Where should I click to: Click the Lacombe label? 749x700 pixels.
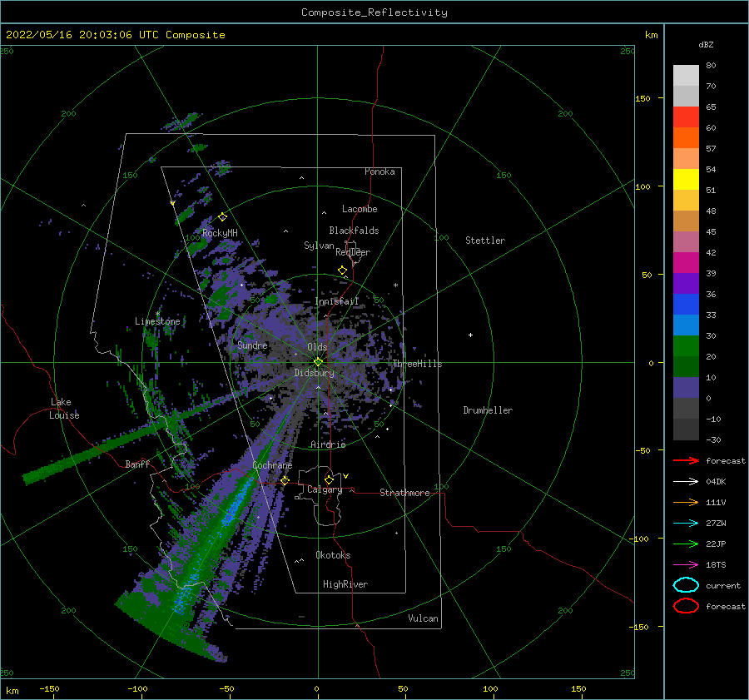coord(360,209)
